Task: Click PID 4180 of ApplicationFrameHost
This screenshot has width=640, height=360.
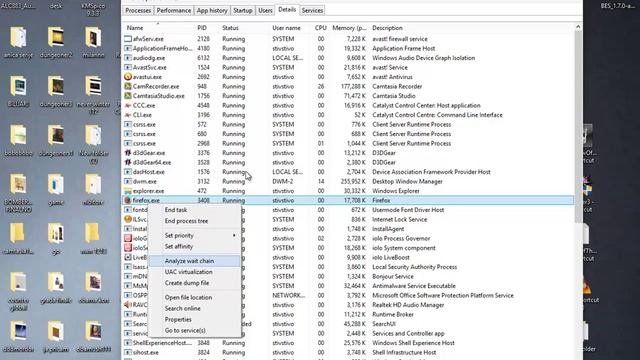Action: [203, 48]
